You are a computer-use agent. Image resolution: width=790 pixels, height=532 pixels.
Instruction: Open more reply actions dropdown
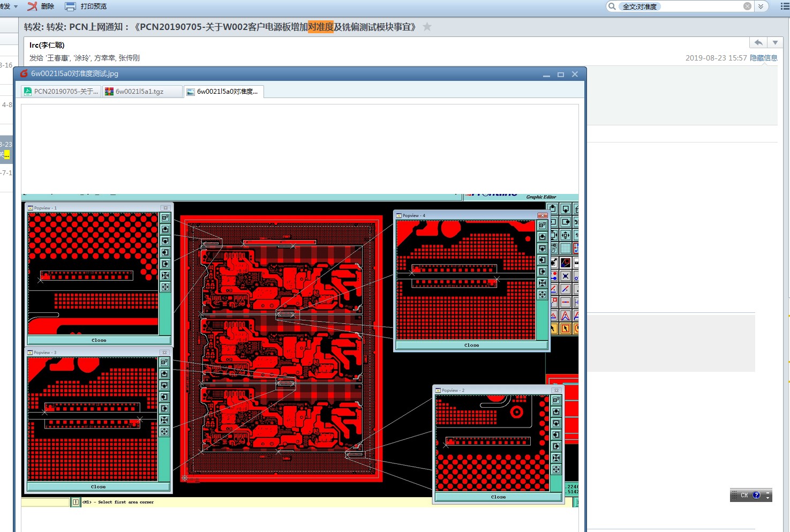click(x=775, y=42)
